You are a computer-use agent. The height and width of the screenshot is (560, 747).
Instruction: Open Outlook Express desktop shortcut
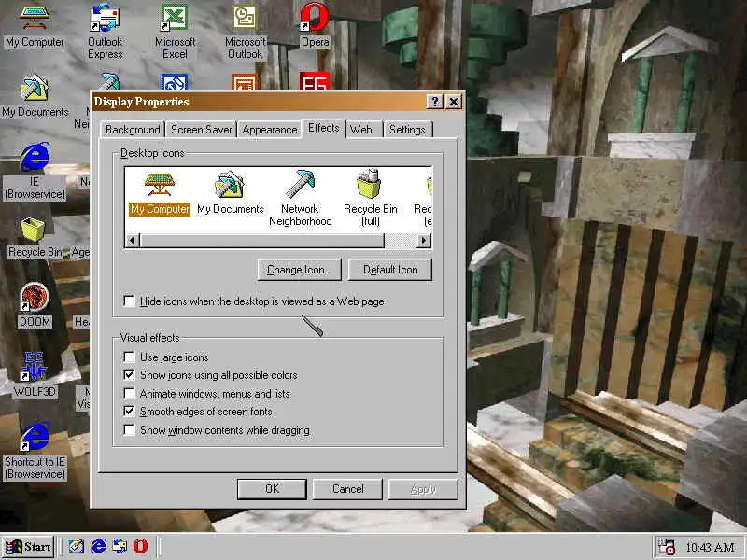105,32
